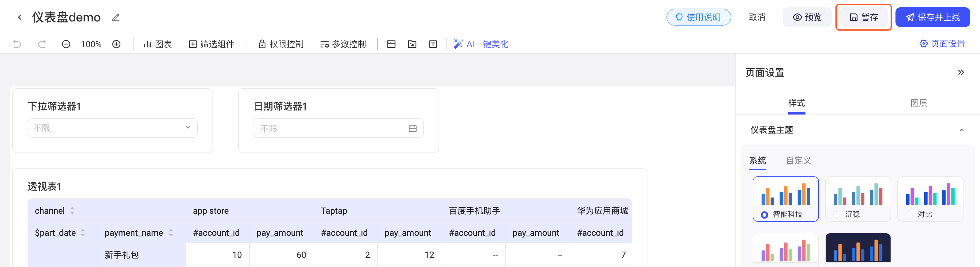Open 权限控制 permission control
Image resolution: width=980 pixels, height=267 pixels.
click(x=281, y=44)
